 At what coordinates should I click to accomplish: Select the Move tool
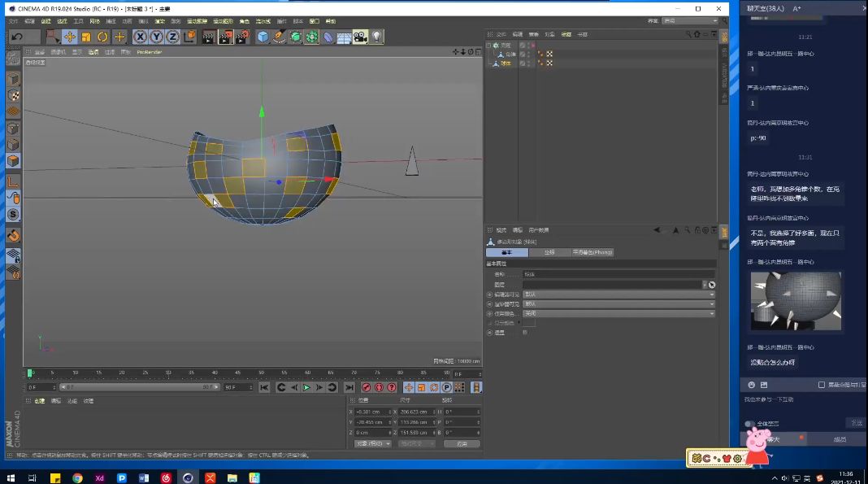point(70,37)
